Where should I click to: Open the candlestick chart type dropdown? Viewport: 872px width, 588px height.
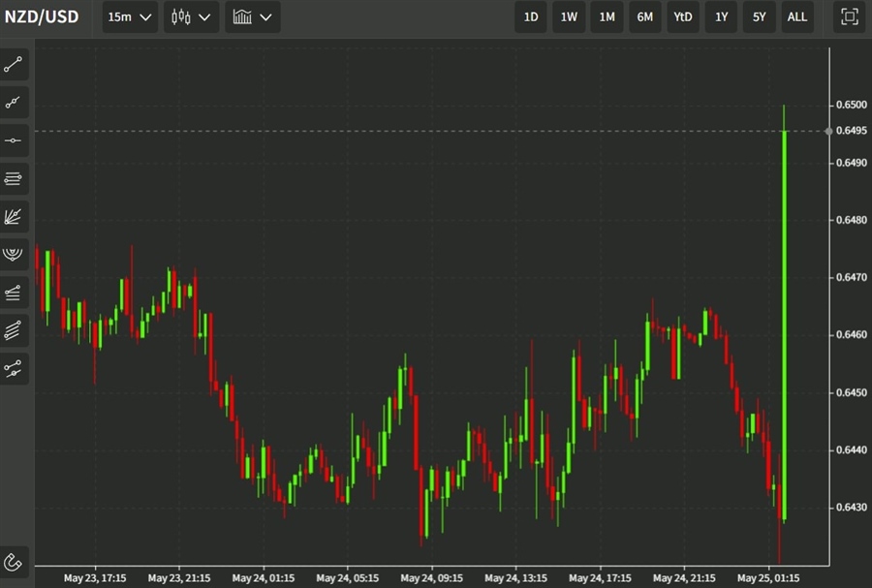pos(191,16)
